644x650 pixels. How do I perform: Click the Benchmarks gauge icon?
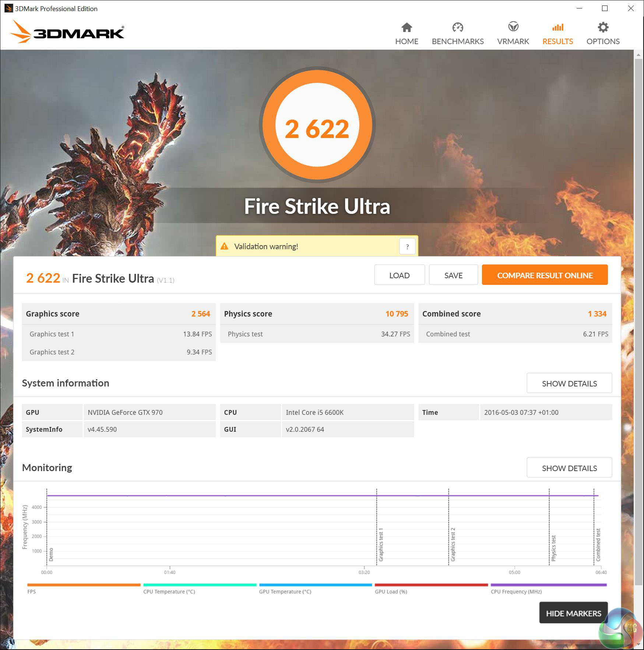pyautogui.click(x=458, y=27)
